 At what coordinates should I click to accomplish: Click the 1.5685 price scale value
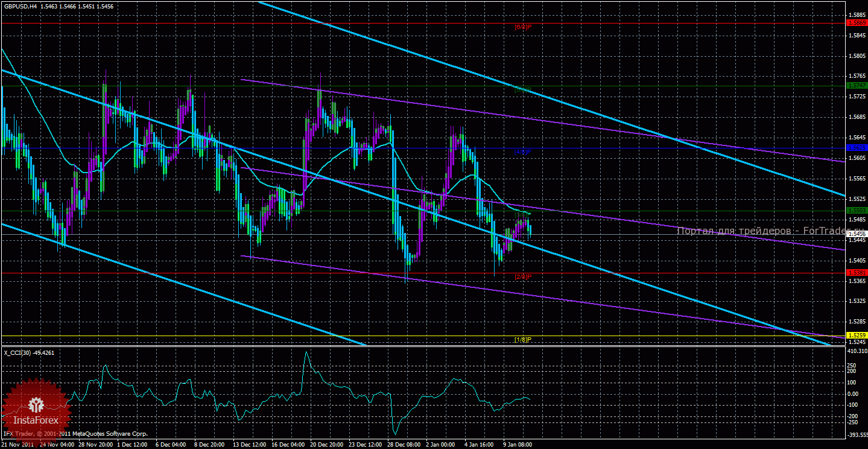(x=857, y=117)
